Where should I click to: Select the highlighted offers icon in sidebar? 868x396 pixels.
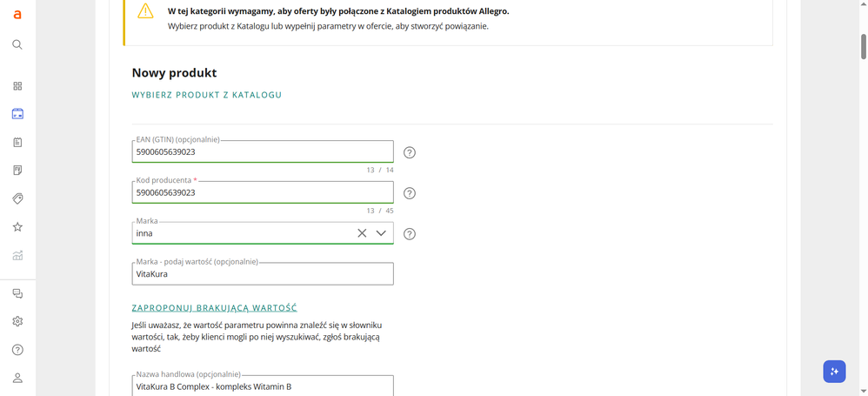[17, 114]
